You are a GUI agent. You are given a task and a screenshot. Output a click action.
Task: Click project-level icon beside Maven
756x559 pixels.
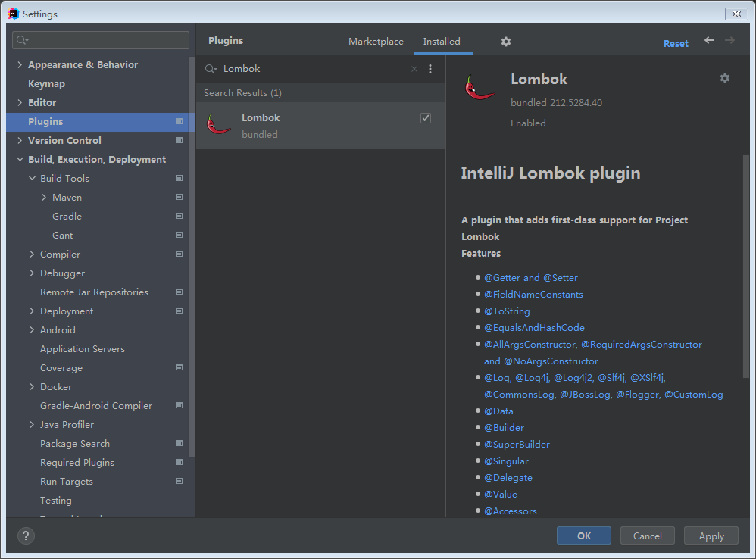click(x=179, y=197)
